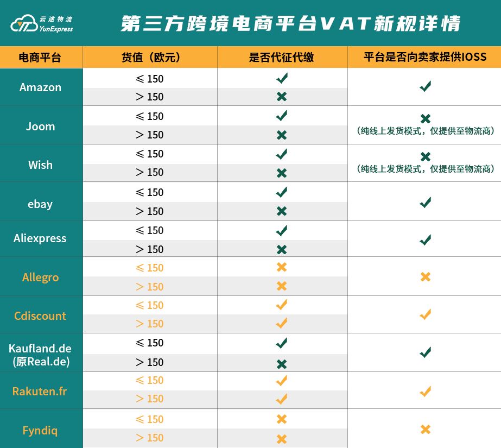Click ebay's ≤150 checkmark under 是否代征代缴
Viewport: 501px width, 448px height.
282,192
